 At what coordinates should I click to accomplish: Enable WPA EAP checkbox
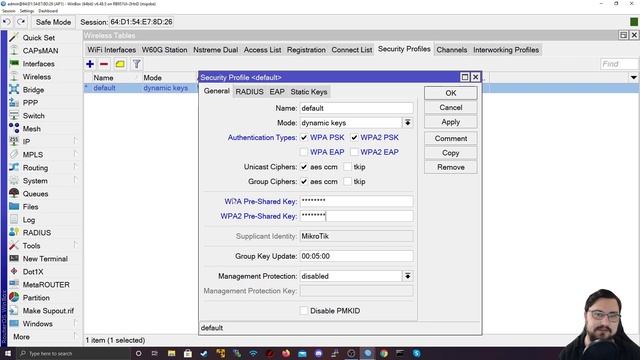pyautogui.click(x=304, y=152)
